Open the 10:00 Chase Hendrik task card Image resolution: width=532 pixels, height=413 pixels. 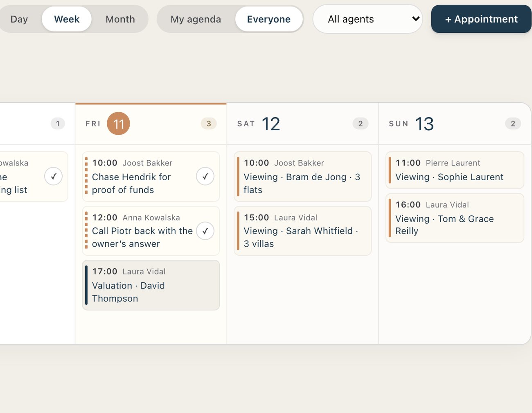click(x=151, y=177)
